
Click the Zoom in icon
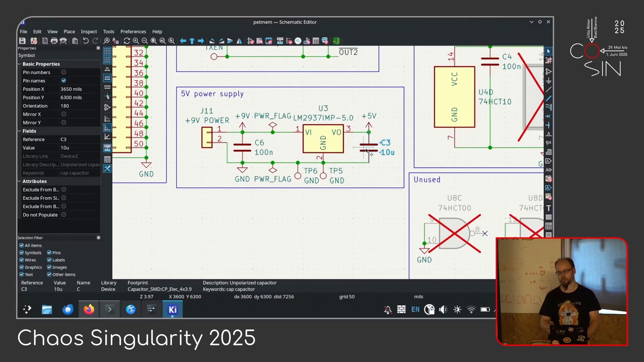pyautogui.click(x=136, y=41)
